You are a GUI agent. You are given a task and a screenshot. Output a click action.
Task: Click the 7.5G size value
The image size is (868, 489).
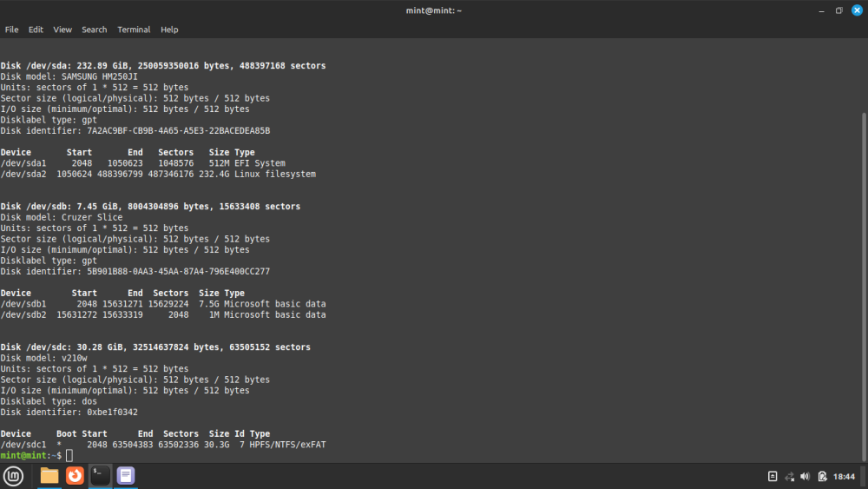[x=209, y=304]
